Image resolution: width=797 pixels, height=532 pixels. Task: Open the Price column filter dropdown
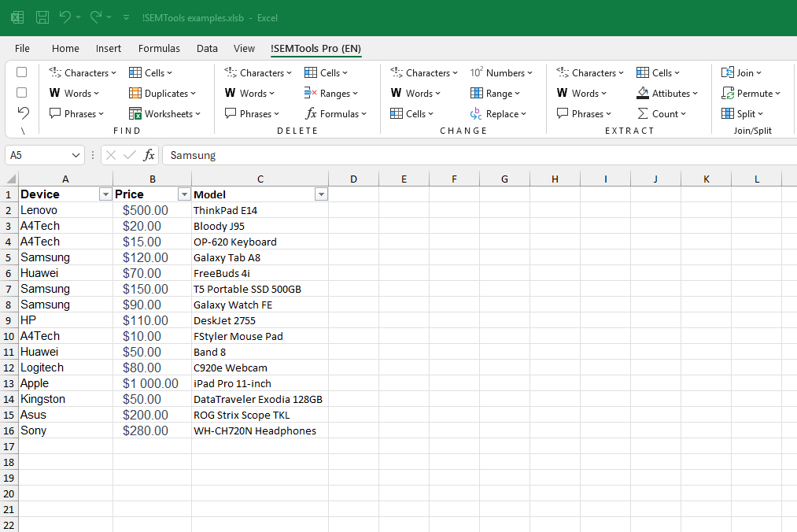click(183, 194)
